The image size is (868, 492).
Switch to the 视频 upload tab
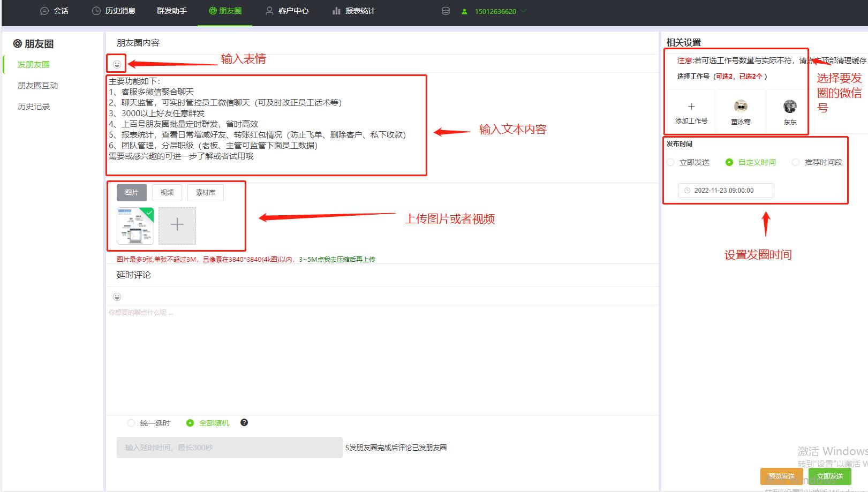[x=167, y=192]
